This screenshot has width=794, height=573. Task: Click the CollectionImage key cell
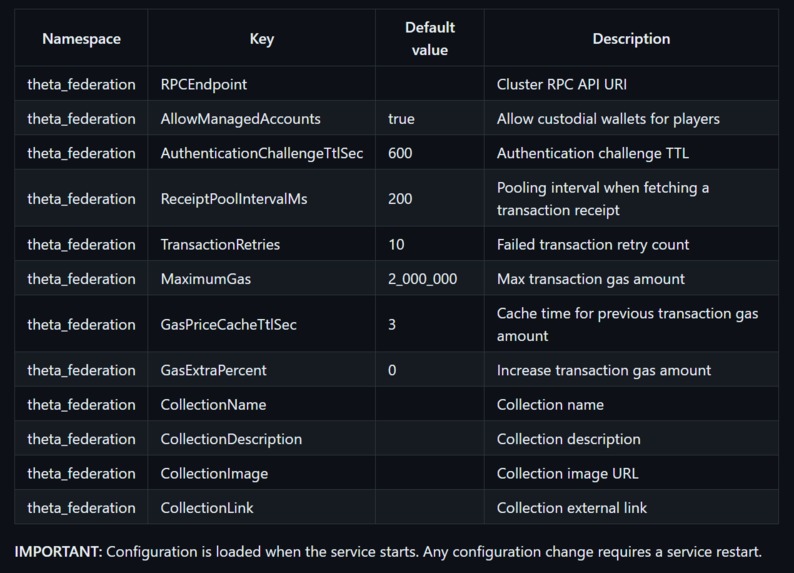click(214, 473)
